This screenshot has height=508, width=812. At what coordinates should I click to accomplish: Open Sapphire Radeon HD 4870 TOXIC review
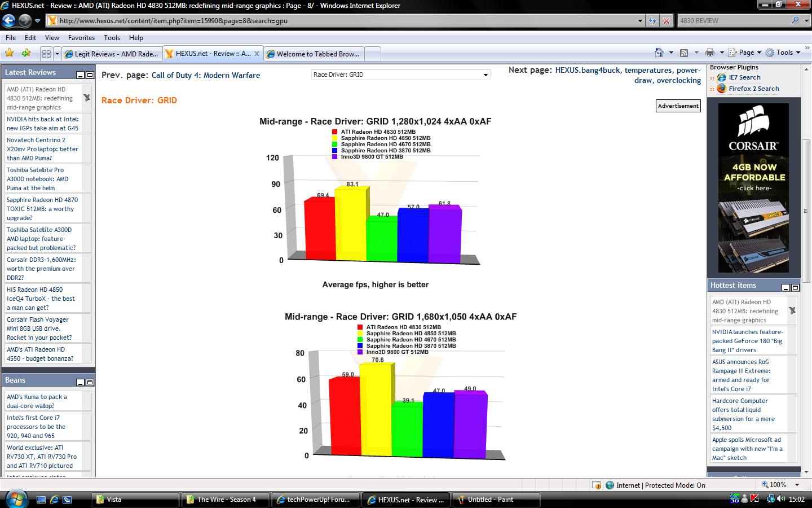point(42,209)
